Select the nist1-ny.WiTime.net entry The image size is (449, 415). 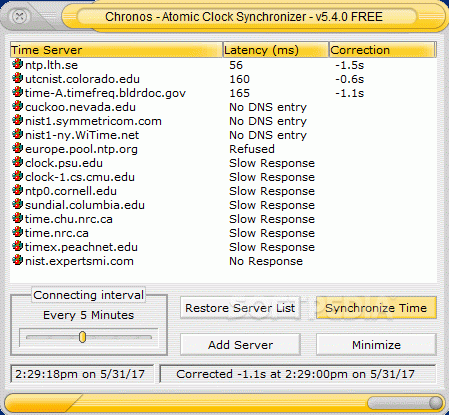82,135
